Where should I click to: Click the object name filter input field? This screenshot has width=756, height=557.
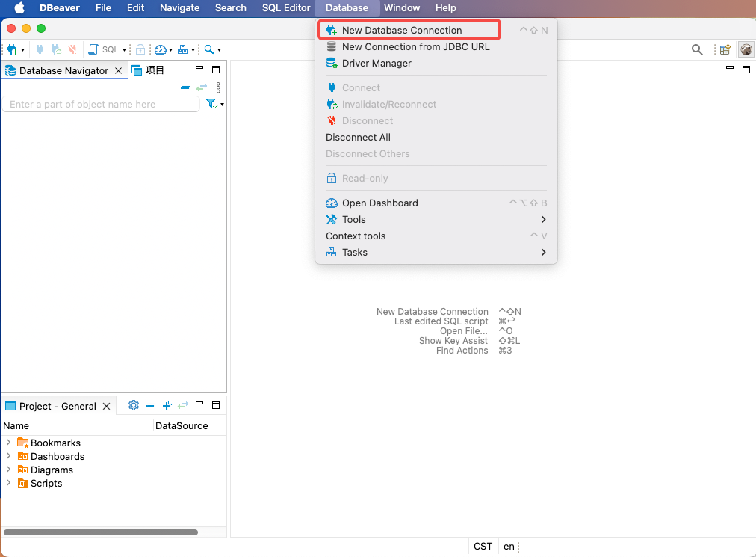coord(101,105)
